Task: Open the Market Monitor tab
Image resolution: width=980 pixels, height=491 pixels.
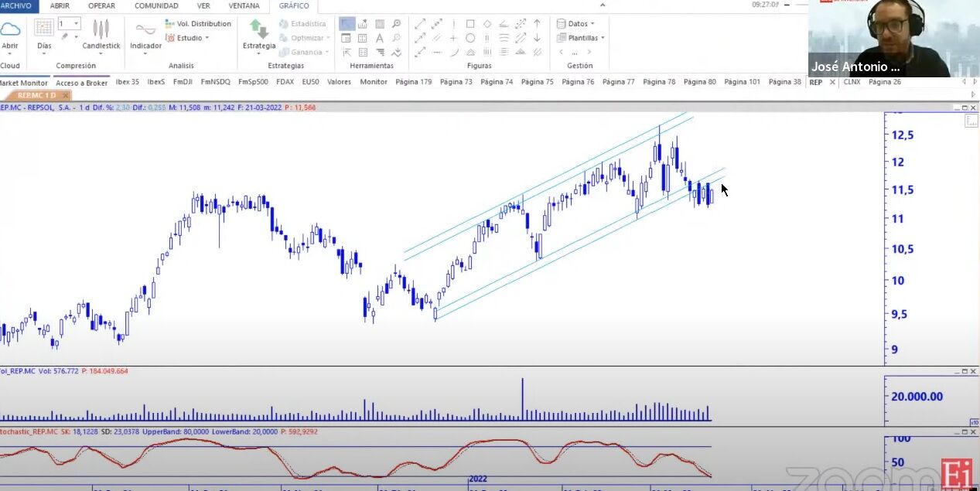Action: (x=23, y=83)
